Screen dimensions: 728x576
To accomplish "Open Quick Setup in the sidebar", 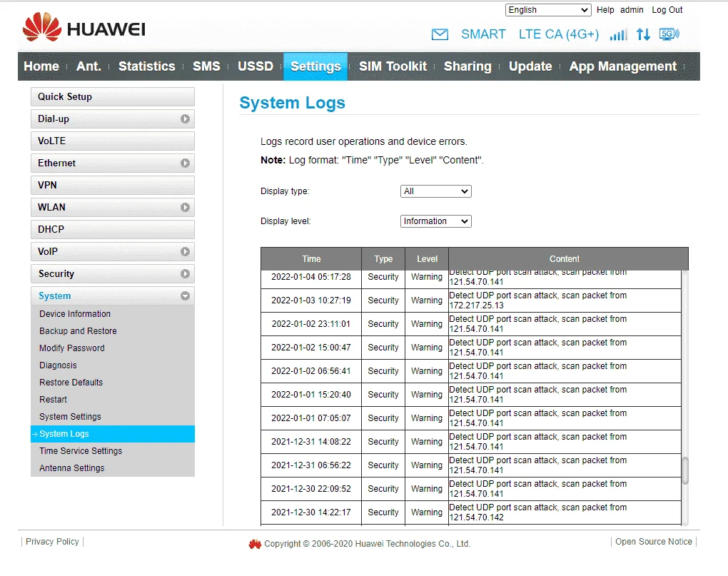I will (112, 96).
